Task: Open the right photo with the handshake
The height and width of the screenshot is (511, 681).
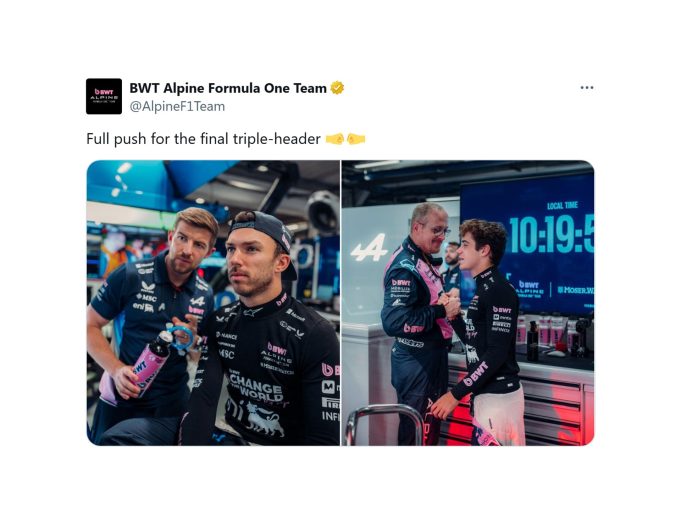Action: [x=468, y=303]
